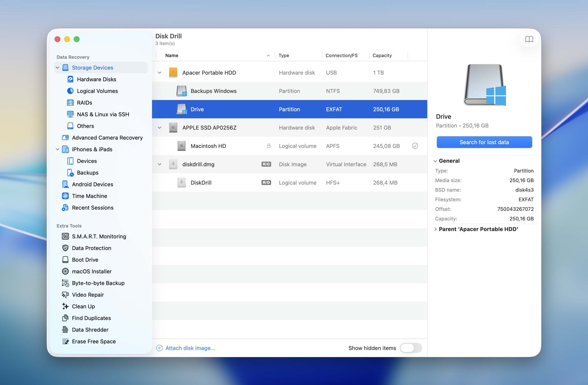Click the Clean Up sparkle icon

pos(65,306)
